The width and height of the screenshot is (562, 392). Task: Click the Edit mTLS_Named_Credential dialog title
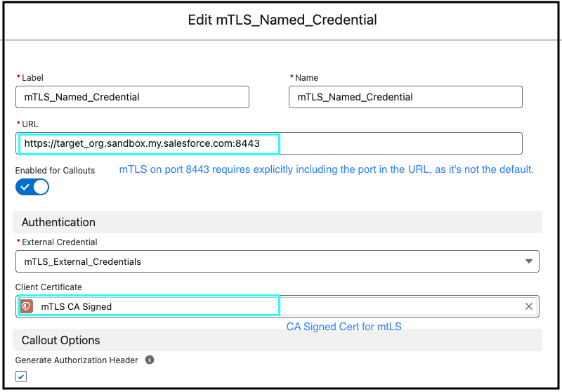[282, 20]
